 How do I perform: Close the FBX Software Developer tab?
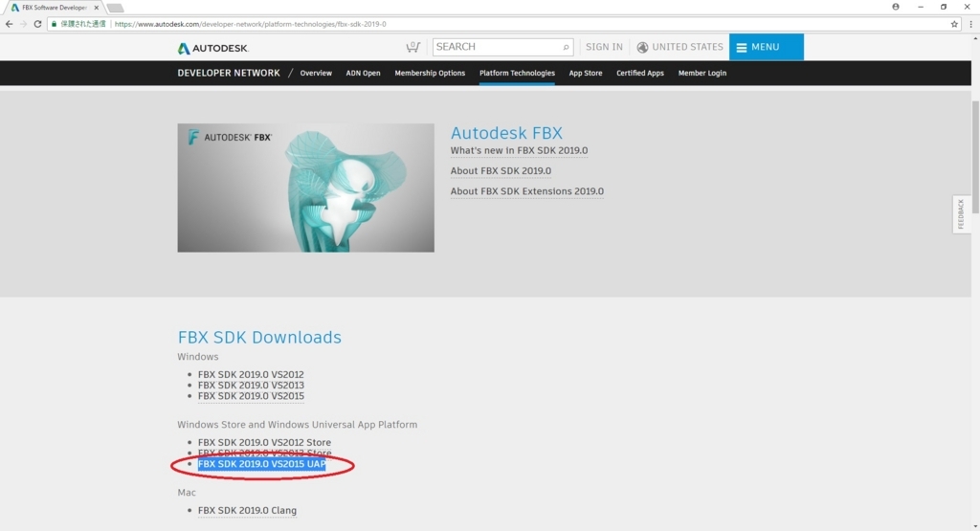pos(97,8)
